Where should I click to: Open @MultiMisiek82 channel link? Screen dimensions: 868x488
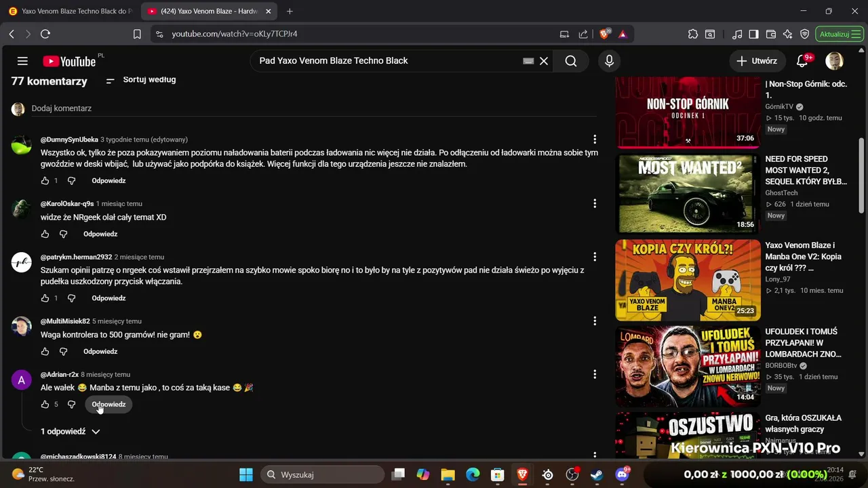pyautogui.click(x=65, y=321)
